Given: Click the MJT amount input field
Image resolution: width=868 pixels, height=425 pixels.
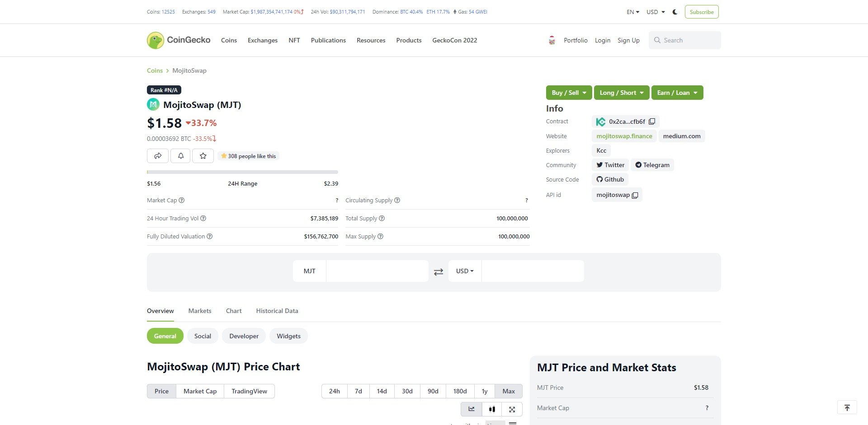Looking at the screenshot, I should [x=377, y=271].
